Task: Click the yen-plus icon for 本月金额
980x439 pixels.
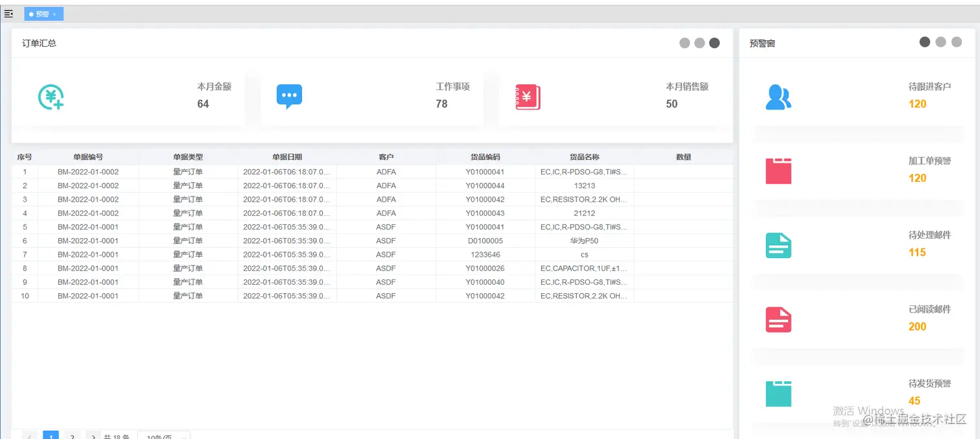Action: [51, 97]
